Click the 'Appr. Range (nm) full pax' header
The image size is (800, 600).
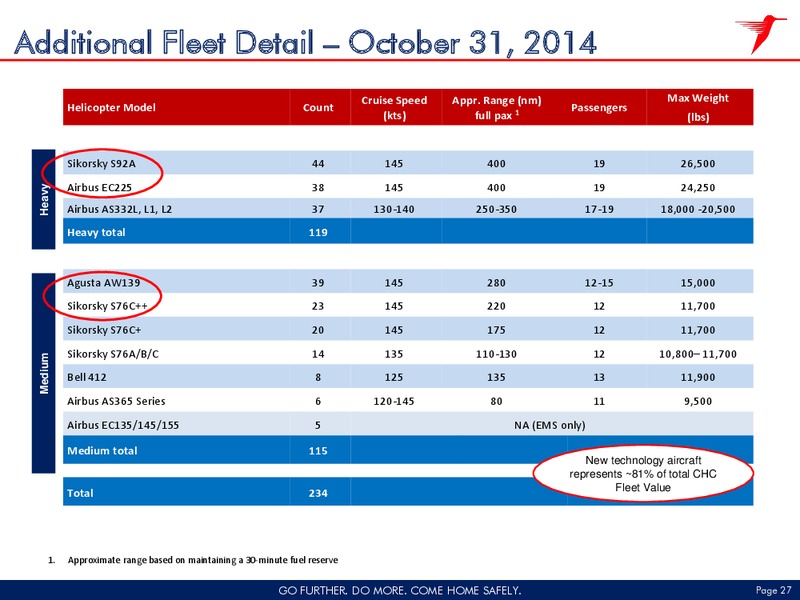click(496, 108)
